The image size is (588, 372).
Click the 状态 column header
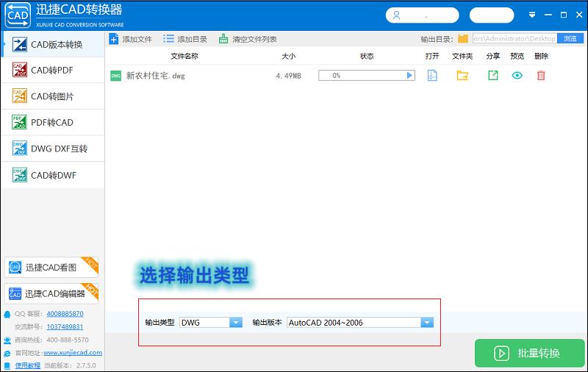tap(366, 57)
